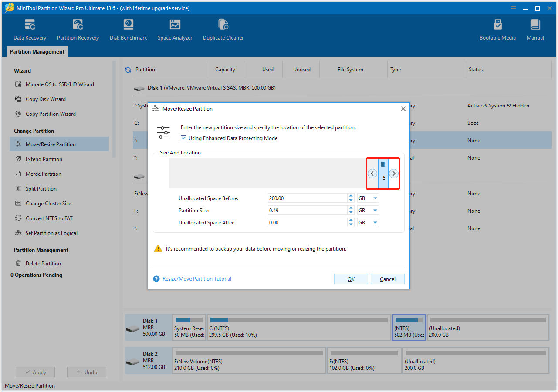
Task: Click the Set Partition as Logical icon
Action: click(x=18, y=233)
